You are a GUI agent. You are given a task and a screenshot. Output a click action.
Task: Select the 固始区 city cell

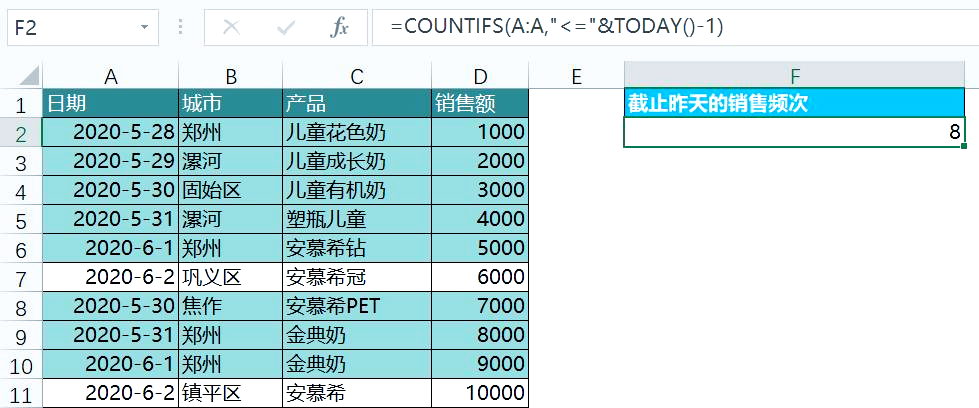231,191
